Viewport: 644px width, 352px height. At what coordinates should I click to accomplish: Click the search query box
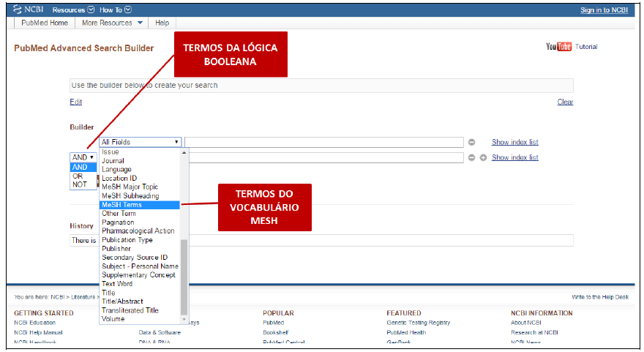coord(321,86)
